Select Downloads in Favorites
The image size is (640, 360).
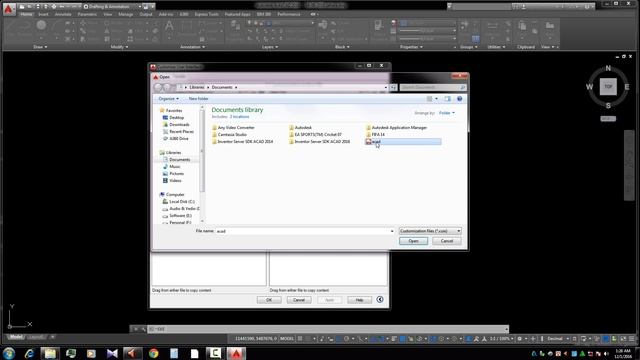[176, 124]
